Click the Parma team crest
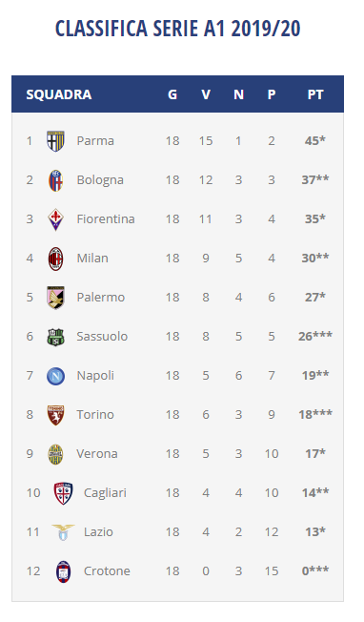 tap(55, 141)
